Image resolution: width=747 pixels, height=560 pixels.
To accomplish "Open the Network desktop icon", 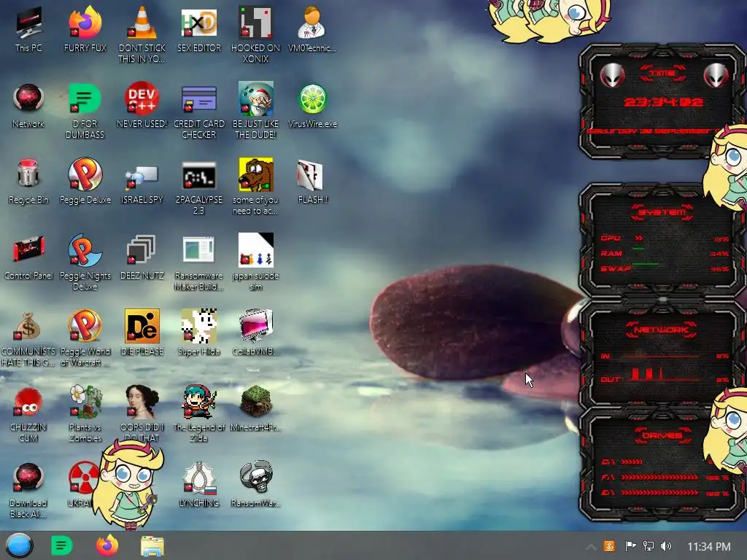I will click(x=28, y=106).
